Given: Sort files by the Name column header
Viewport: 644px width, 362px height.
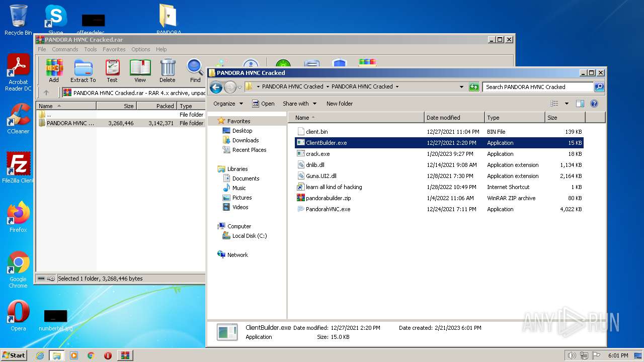Looking at the screenshot, I should pos(356,118).
